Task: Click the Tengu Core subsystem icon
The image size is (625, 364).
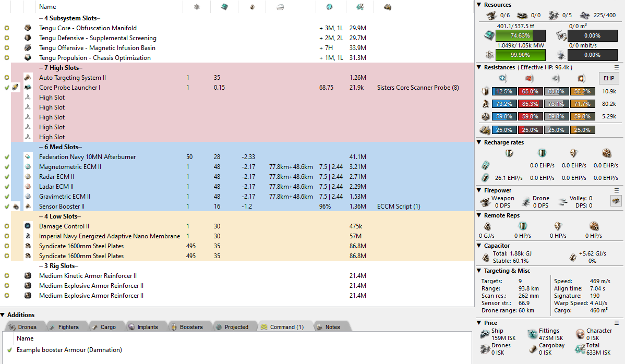Action: pyautogui.click(x=28, y=28)
